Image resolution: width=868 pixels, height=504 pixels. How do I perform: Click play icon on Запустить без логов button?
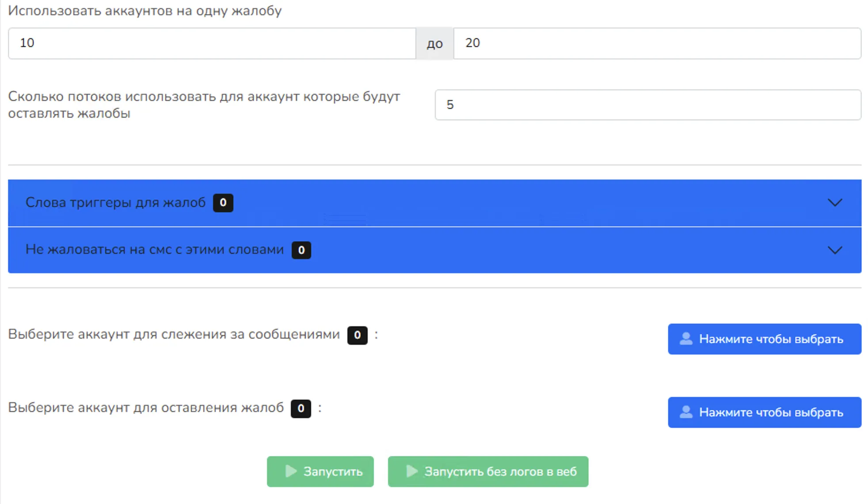(x=411, y=471)
